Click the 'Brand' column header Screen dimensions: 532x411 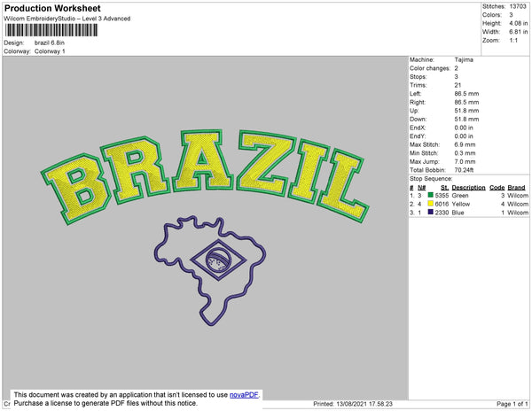click(516, 188)
